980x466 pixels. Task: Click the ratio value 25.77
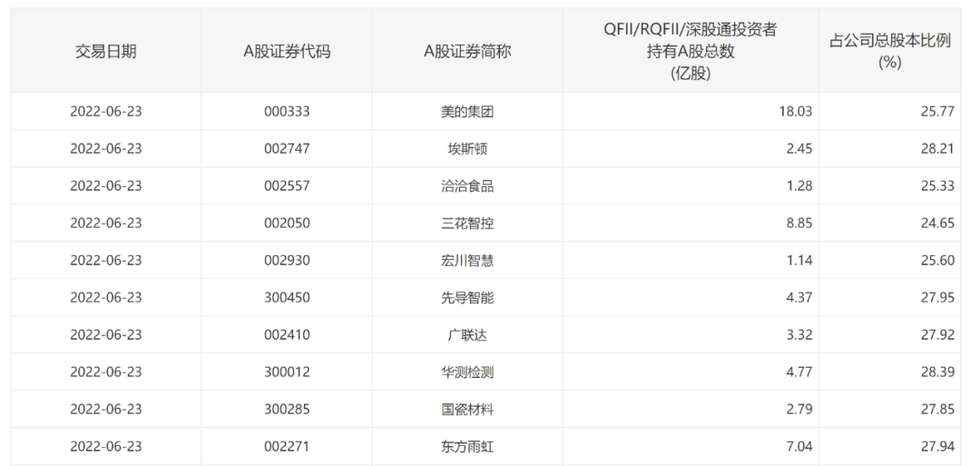coord(939,112)
